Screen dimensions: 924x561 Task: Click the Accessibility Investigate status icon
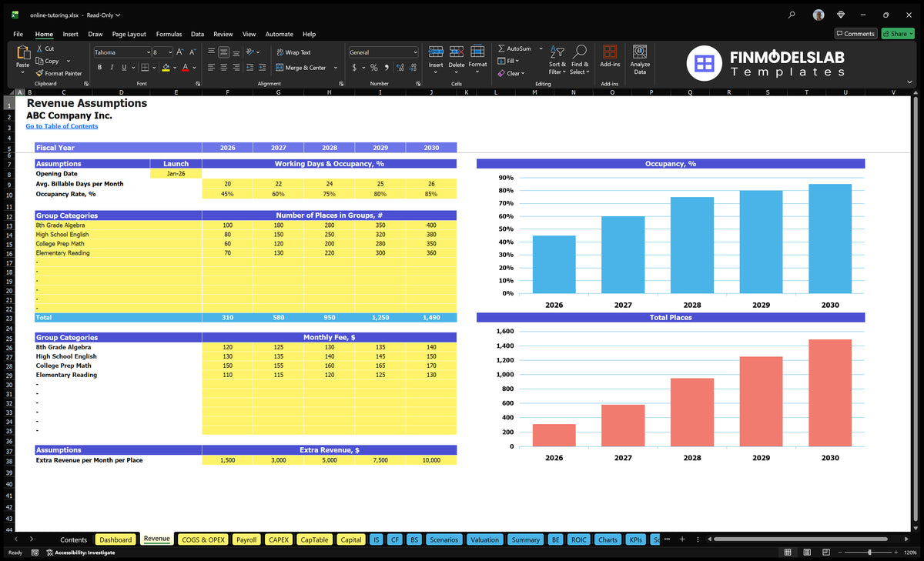49,553
